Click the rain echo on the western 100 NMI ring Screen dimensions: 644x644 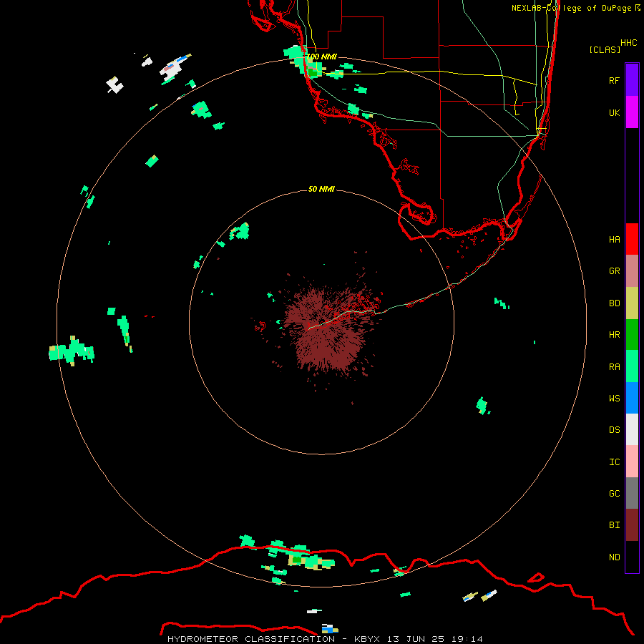pyautogui.click(x=72, y=351)
